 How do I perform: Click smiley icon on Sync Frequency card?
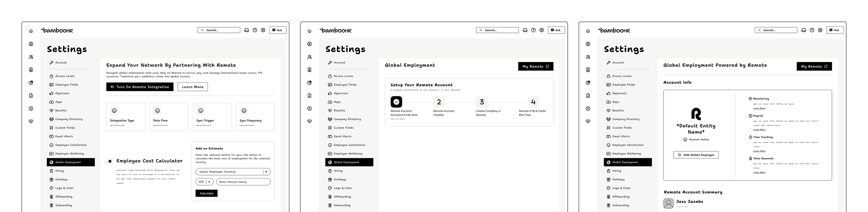(244, 111)
